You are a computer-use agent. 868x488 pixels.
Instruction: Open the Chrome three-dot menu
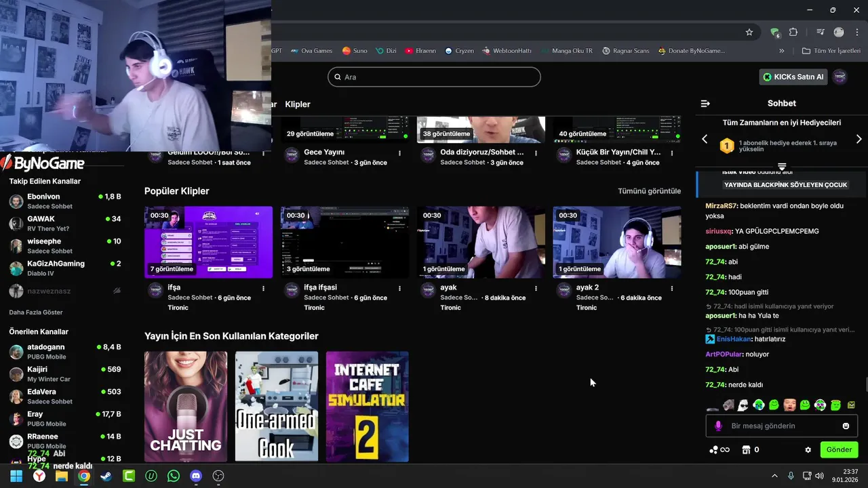pos(856,32)
